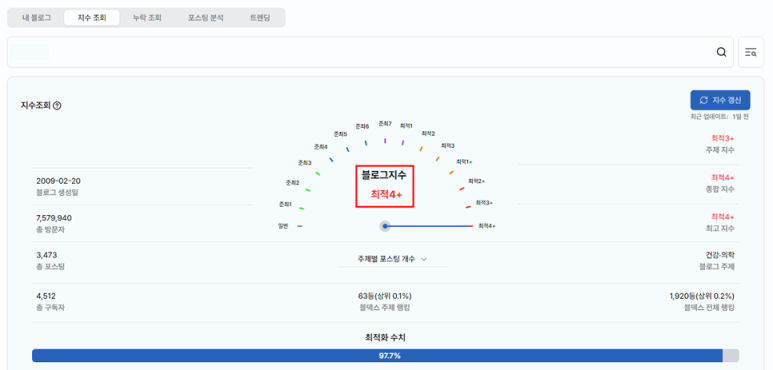
Task: Click the 준최3 gauge label
Action: point(305,163)
